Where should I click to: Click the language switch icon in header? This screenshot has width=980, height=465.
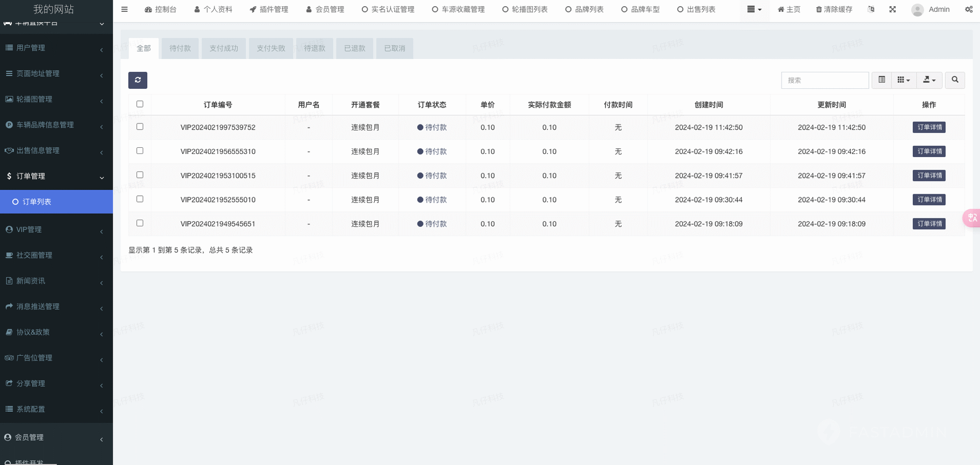[x=871, y=9]
